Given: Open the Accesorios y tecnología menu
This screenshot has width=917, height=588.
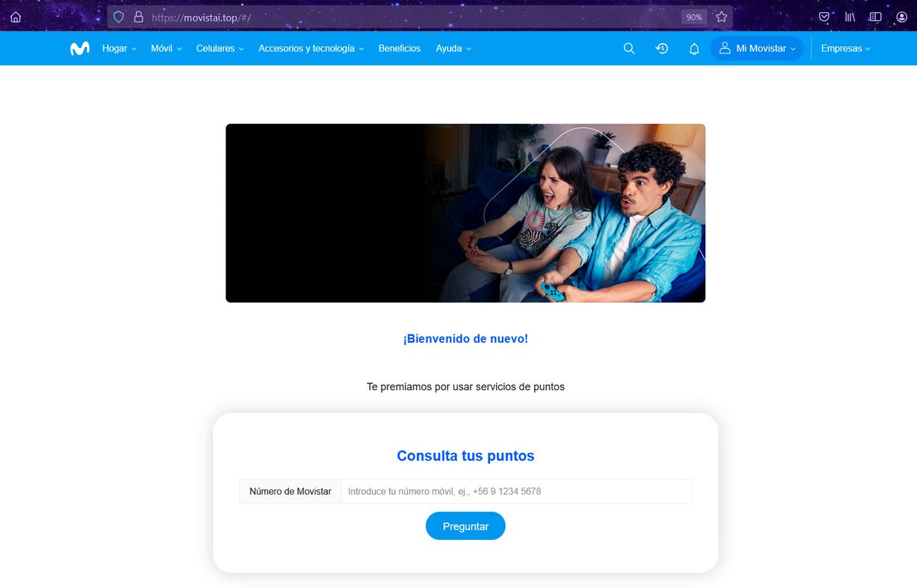Looking at the screenshot, I should point(310,48).
